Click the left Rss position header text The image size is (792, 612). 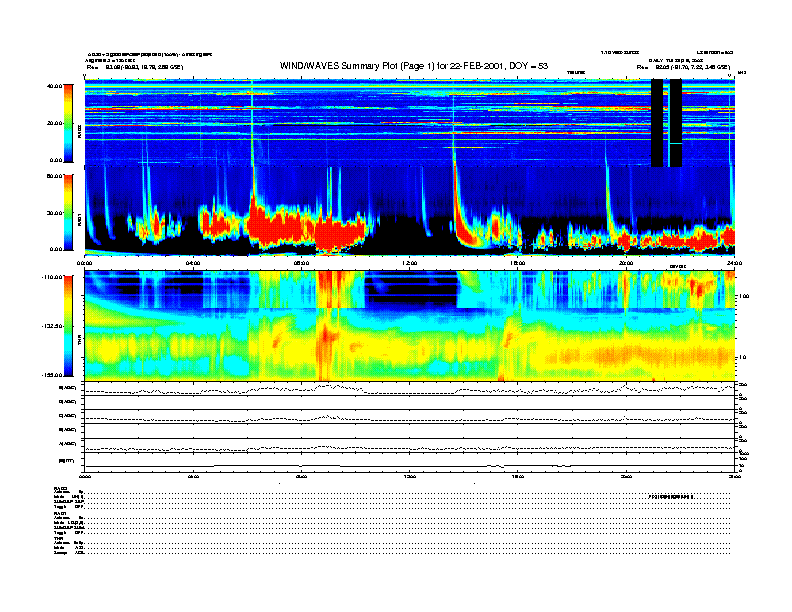(134, 67)
